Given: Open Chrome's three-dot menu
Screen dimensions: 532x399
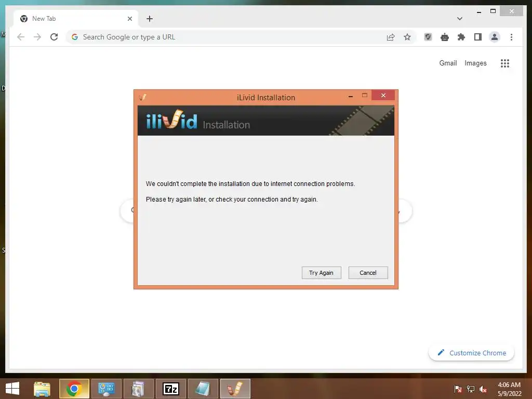Looking at the screenshot, I should [511, 37].
